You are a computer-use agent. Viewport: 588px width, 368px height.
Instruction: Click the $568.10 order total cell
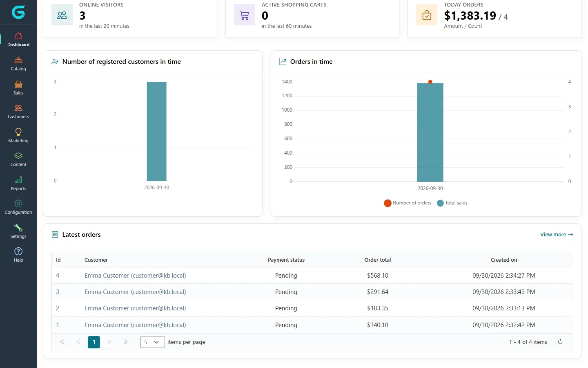click(x=378, y=276)
